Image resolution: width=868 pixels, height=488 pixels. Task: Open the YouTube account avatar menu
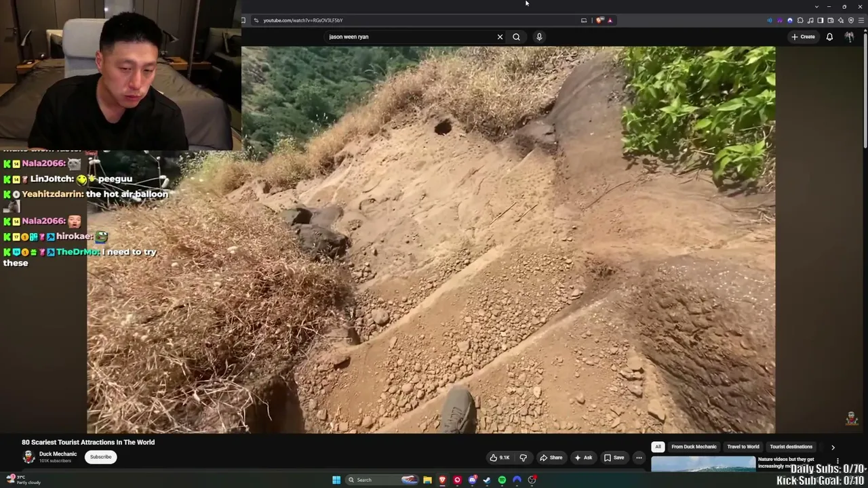click(x=849, y=37)
